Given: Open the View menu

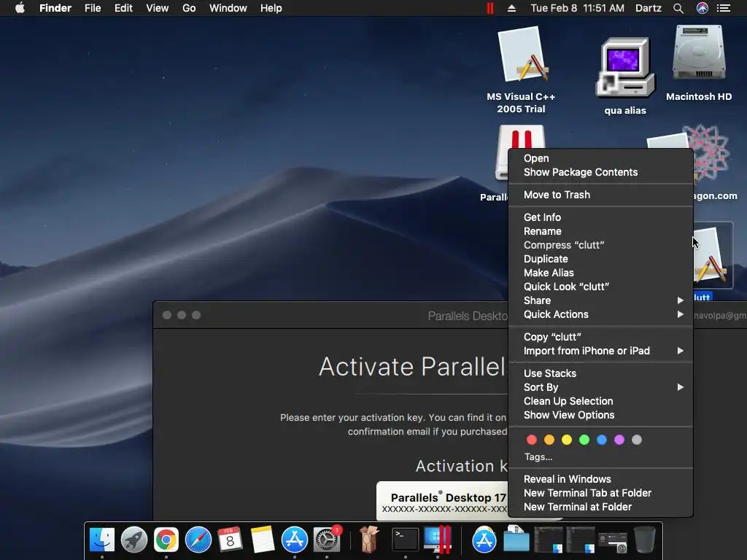Looking at the screenshot, I should (x=158, y=8).
